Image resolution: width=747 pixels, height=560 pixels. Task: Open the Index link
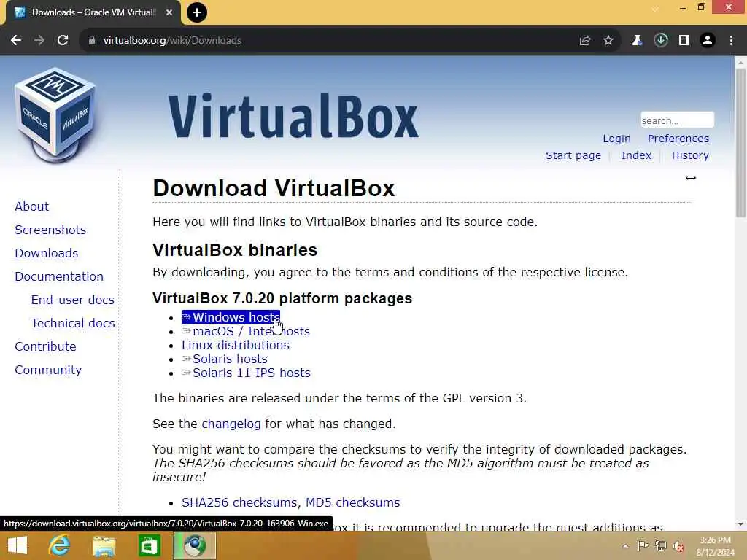tap(636, 155)
